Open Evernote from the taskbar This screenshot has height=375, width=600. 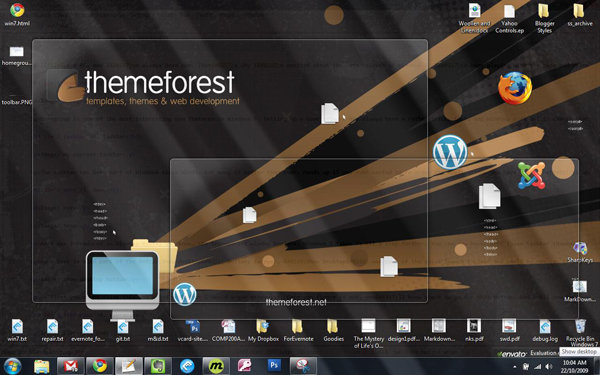[x=158, y=366]
